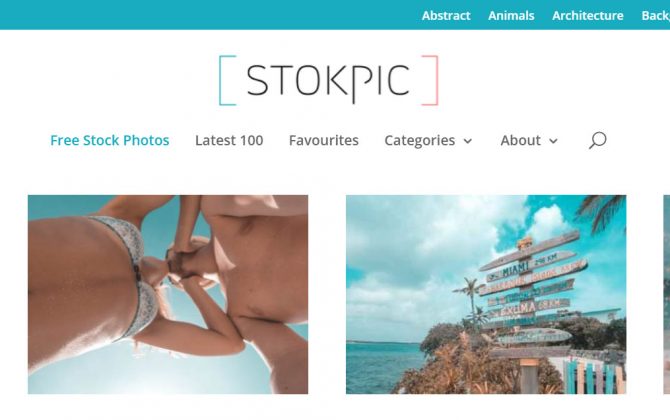Open the Categories menu label
670x420 pixels.
(420, 141)
